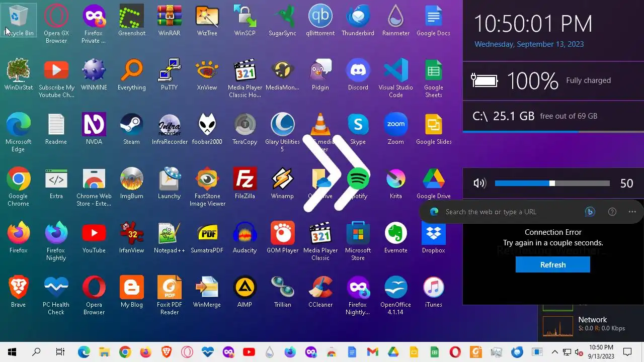This screenshot has width=644, height=362.
Task: Select the FileZilla desktop icon
Action: (x=245, y=183)
